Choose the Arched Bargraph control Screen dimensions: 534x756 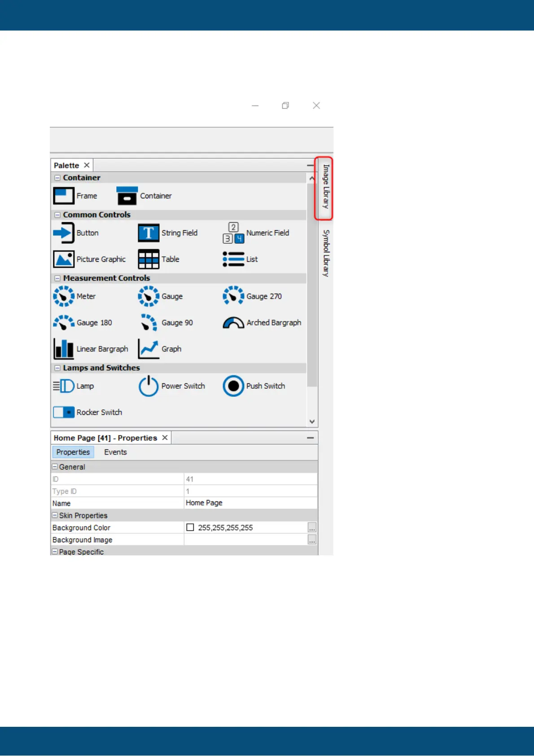[x=262, y=322]
